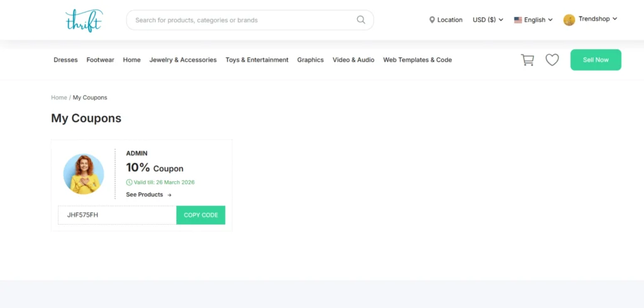Expand the Trendshop account menu
The image size is (644, 308).
click(x=597, y=19)
